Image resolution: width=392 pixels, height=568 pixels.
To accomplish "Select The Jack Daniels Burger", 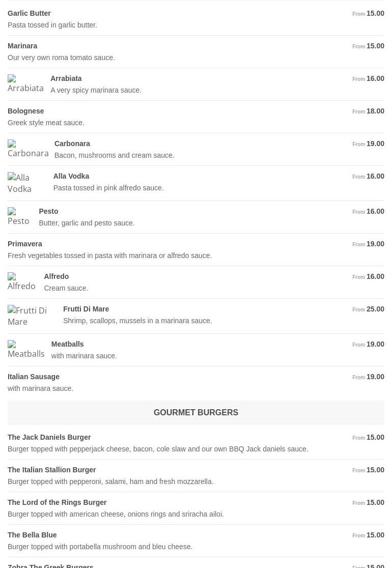I will (x=49, y=437).
